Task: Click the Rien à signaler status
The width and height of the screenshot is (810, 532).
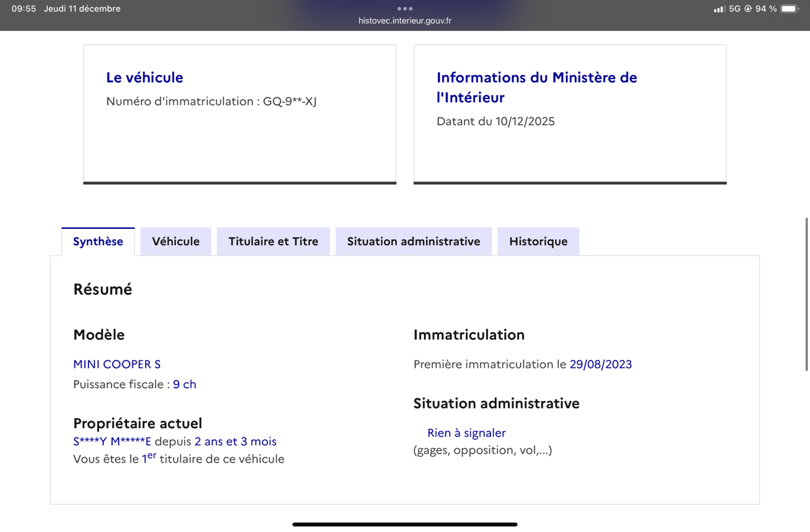Action: tap(466, 433)
